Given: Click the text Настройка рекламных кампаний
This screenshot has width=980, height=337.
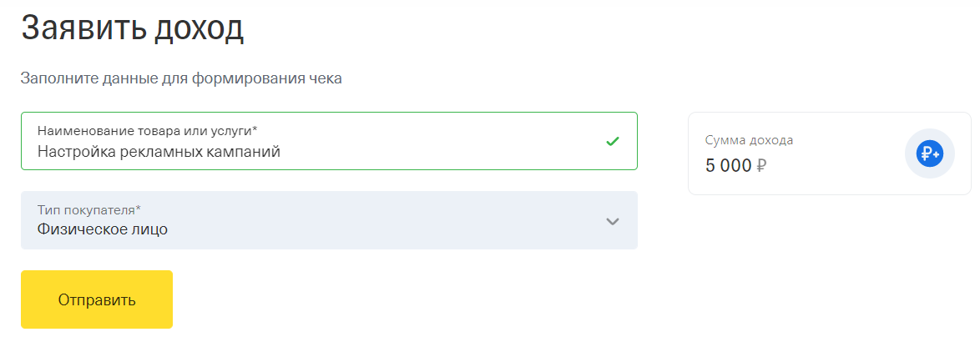Looking at the screenshot, I should [x=159, y=152].
